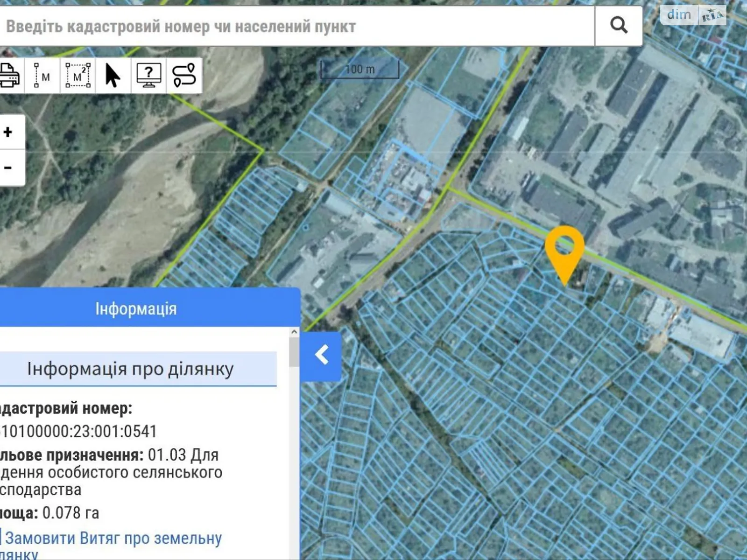Open Замовити Витяг про земельну ділянку link
Viewport: 747px width, 560px height.
coord(113,545)
